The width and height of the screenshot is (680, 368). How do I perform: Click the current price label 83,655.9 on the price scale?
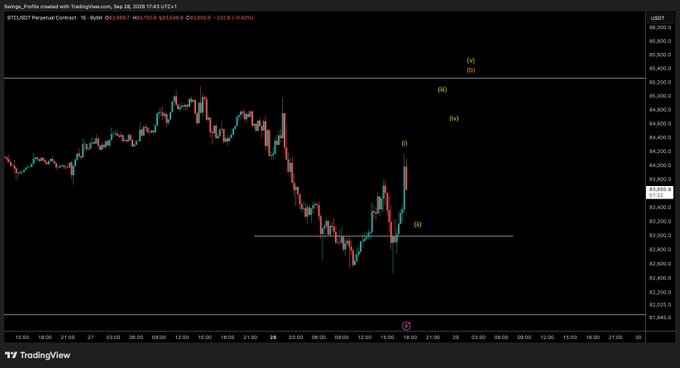point(660,192)
